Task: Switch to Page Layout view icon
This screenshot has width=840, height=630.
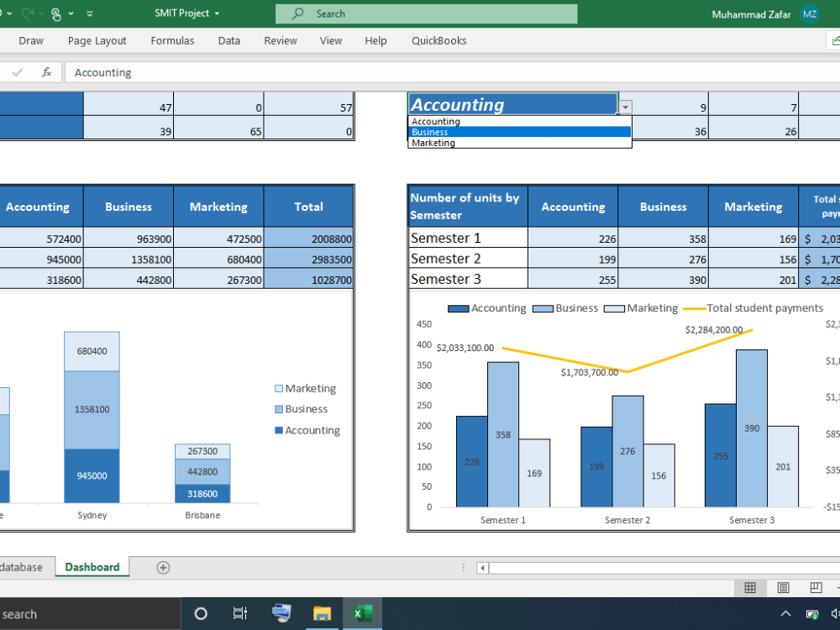Action: 784,587
